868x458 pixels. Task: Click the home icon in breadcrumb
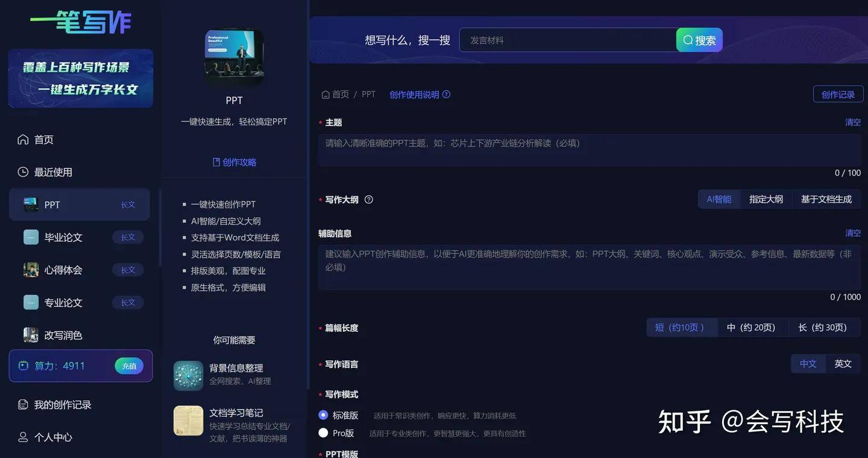[325, 95]
